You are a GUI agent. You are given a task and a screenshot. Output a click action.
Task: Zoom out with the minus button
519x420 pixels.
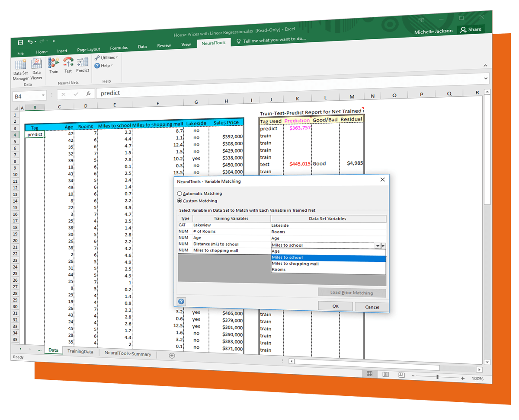point(413,376)
